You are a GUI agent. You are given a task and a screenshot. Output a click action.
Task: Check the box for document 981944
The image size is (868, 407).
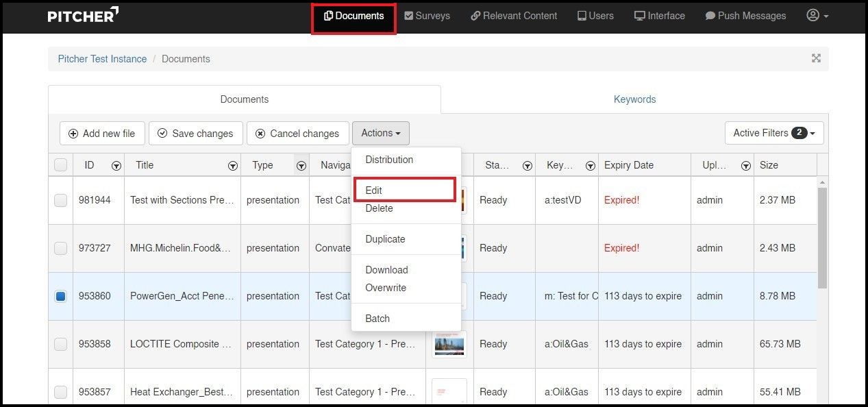[61, 200]
